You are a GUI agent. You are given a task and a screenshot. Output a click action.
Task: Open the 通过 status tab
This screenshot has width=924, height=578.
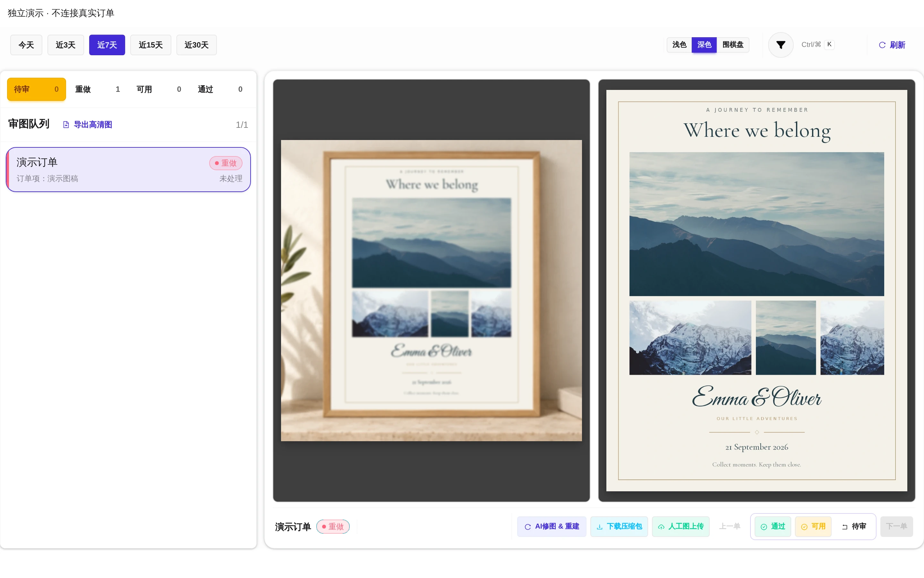coord(220,89)
